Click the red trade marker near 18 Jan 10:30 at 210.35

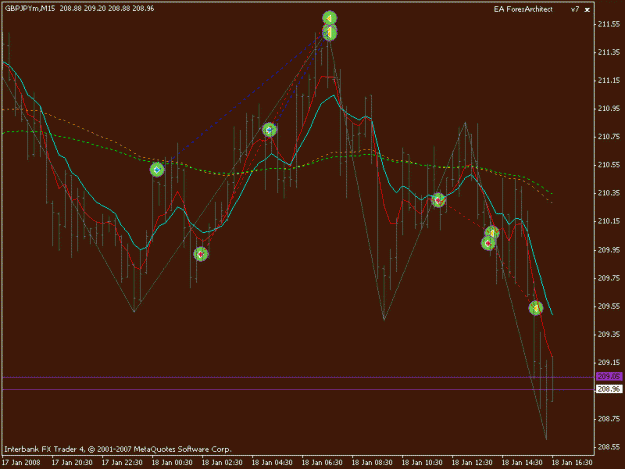[438, 200]
